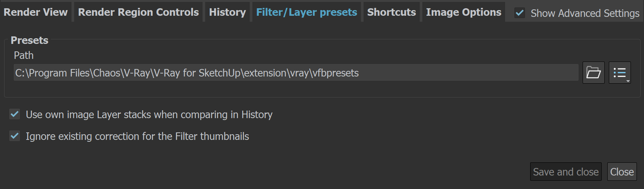Click the Presets group title
Image resolution: width=644 pixels, height=189 pixels.
29,40
